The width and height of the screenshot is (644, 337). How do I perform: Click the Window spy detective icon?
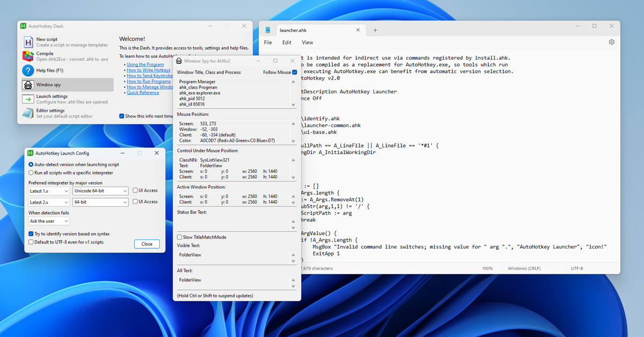pyautogui.click(x=28, y=85)
